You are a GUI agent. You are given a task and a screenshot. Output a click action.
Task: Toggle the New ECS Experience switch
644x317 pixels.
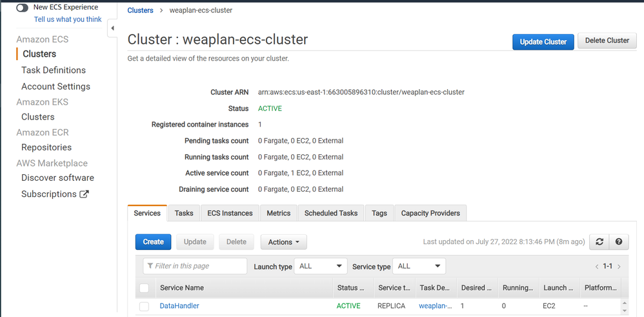(x=22, y=7)
